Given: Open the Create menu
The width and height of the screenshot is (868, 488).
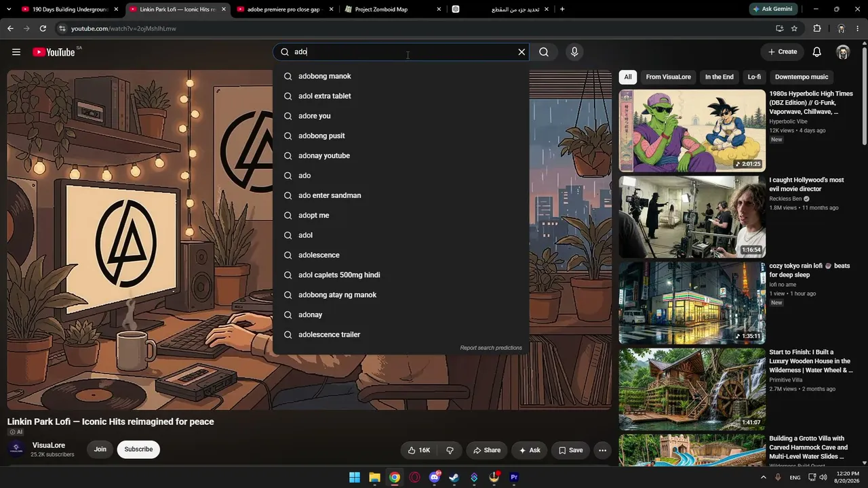Looking at the screenshot, I should click(x=782, y=52).
